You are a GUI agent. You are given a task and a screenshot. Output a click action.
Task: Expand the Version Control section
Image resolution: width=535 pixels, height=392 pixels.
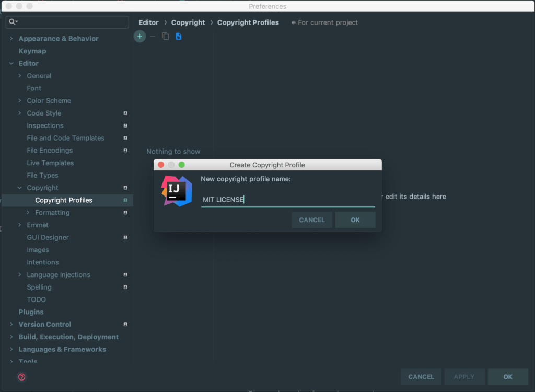point(11,324)
